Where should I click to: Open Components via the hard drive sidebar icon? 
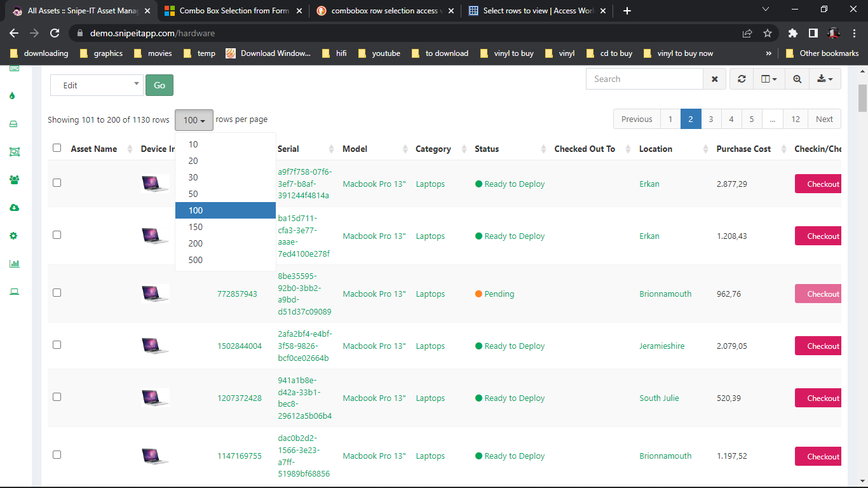pyautogui.click(x=13, y=124)
